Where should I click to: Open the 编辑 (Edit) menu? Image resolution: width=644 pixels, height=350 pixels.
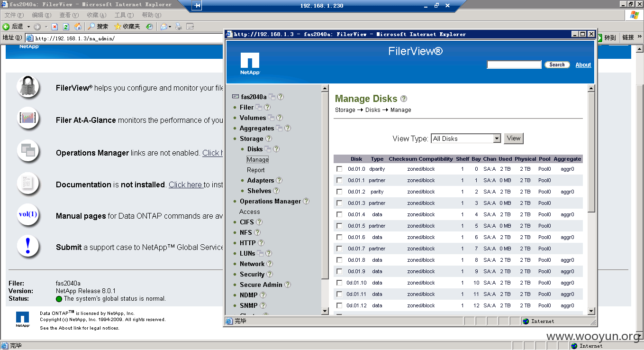point(41,15)
